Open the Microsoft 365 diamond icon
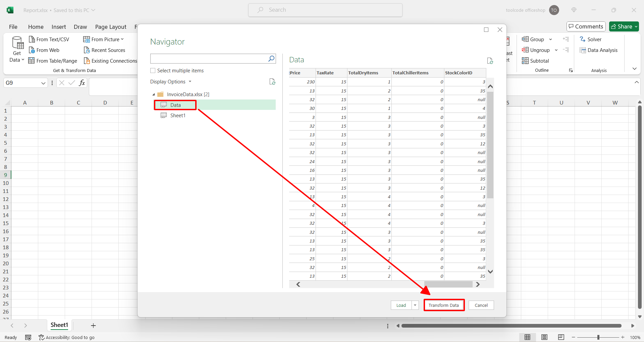 (x=574, y=10)
